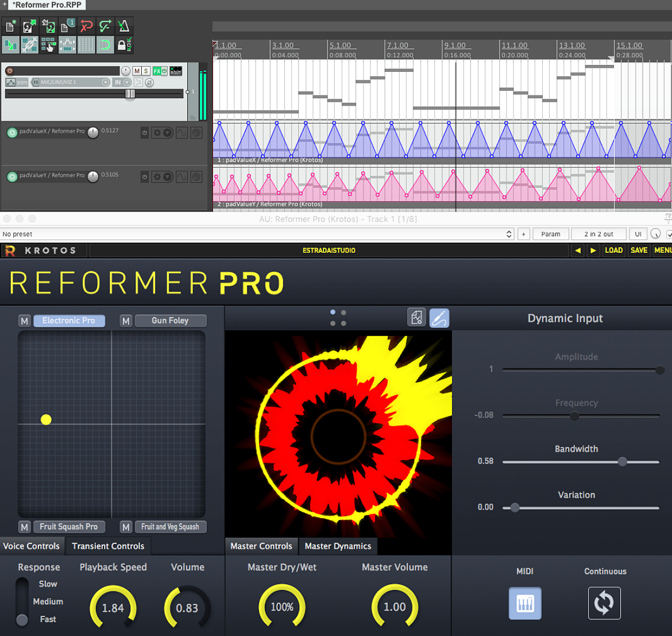Open track 1 routing ROUT button
672x636 pixels.
176,71
